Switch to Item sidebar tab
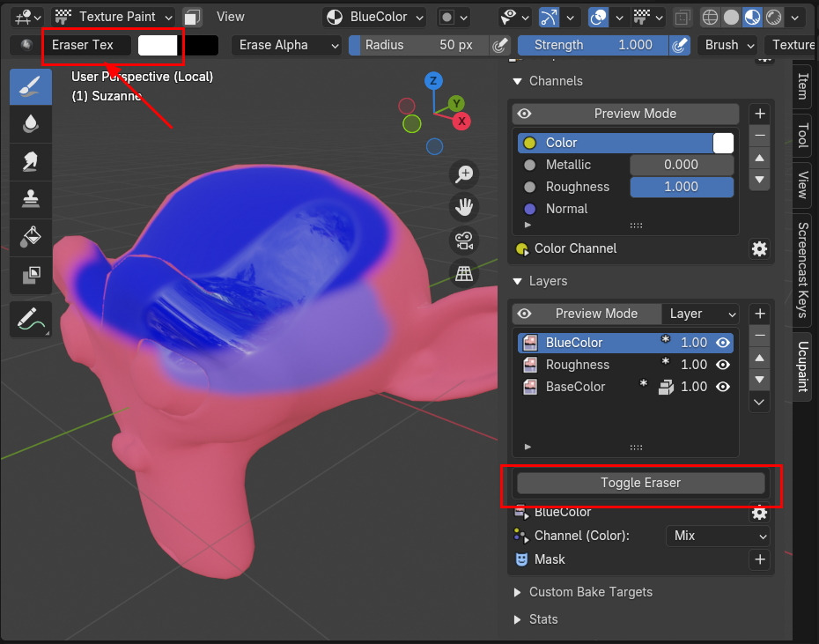 click(x=803, y=86)
